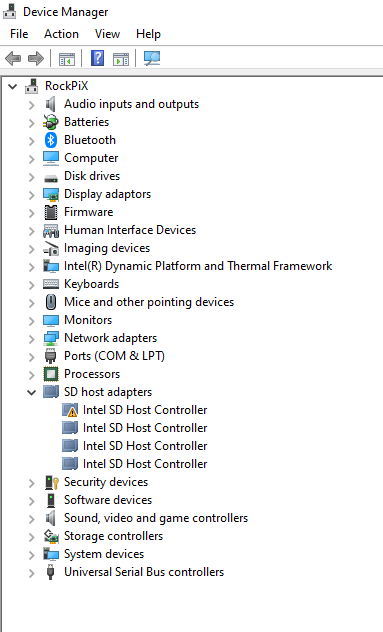Click the Security devices key icon

tap(52, 482)
